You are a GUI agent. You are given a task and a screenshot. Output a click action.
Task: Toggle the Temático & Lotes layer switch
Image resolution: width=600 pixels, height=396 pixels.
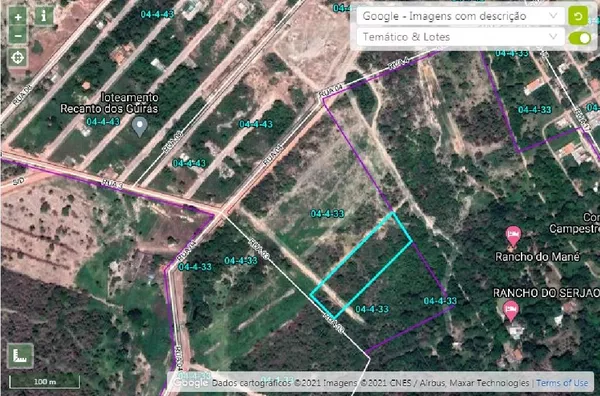click(x=580, y=37)
